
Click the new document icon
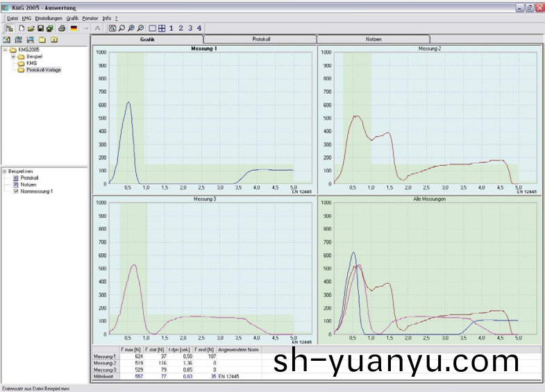(22, 28)
